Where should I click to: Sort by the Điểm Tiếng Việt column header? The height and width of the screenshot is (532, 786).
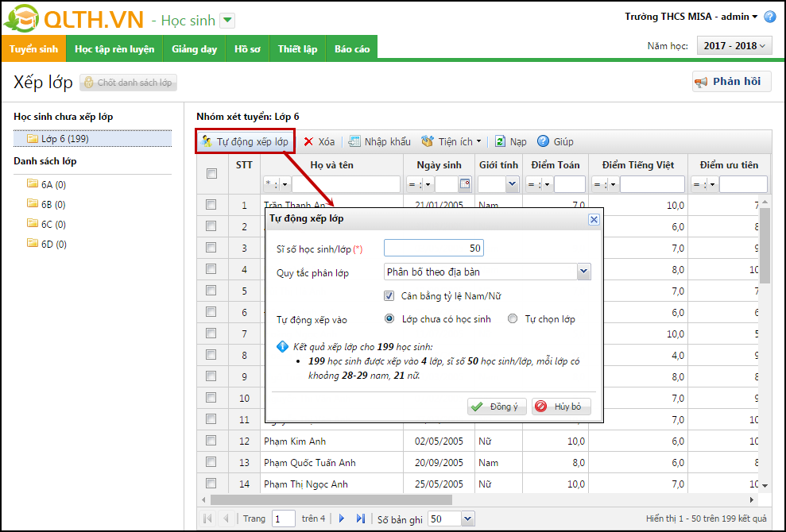[637, 165]
